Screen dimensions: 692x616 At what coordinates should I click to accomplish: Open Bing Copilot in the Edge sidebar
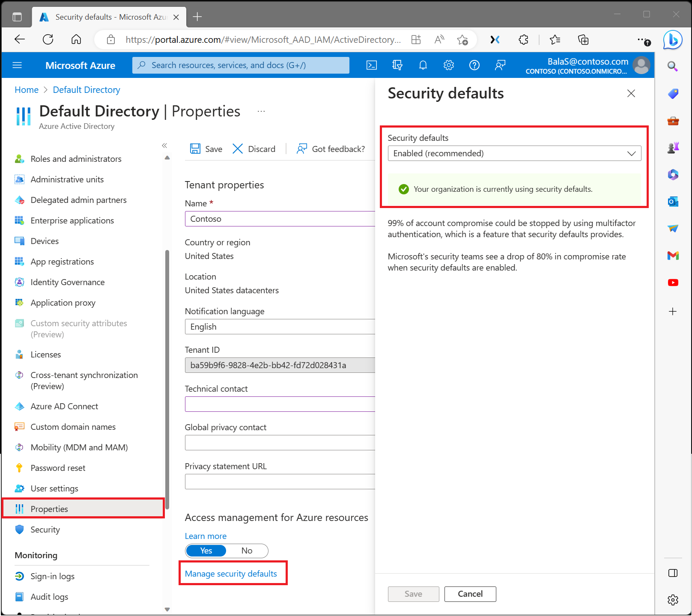click(672, 39)
